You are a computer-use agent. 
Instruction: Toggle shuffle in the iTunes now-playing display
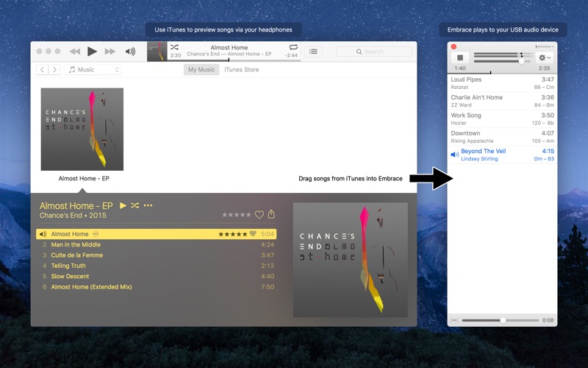[174, 47]
